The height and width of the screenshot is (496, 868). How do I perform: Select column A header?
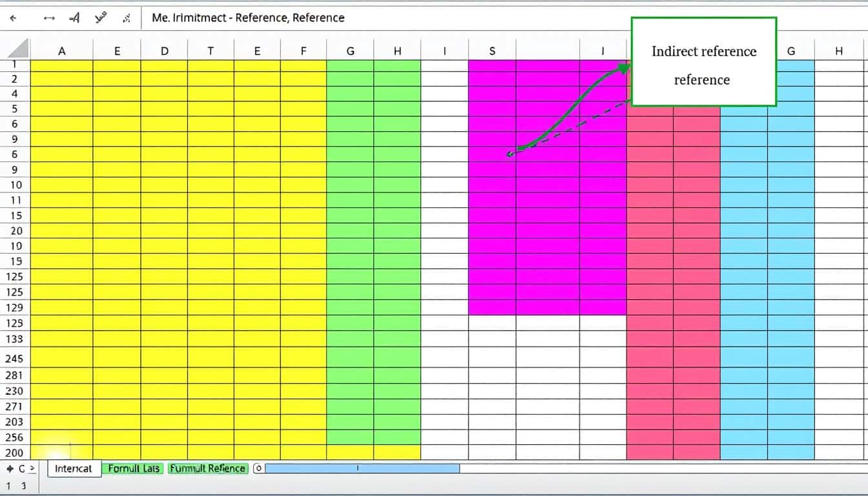click(x=62, y=51)
